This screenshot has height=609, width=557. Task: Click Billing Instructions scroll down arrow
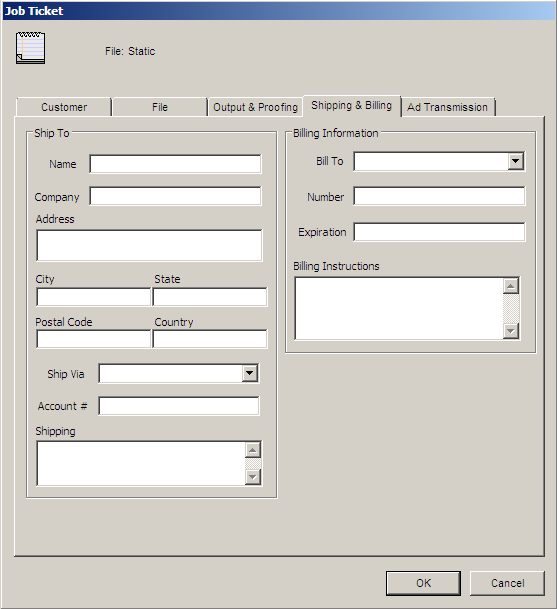(511, 331)
